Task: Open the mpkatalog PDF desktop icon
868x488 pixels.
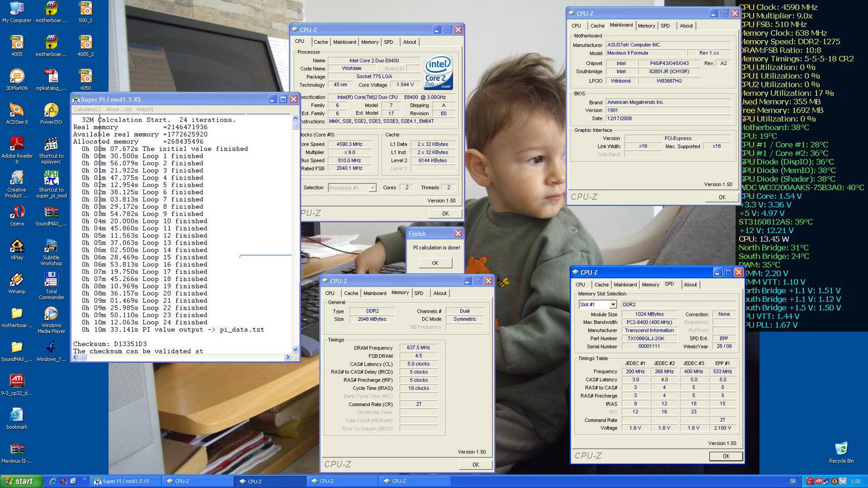Action: point(51,79)
